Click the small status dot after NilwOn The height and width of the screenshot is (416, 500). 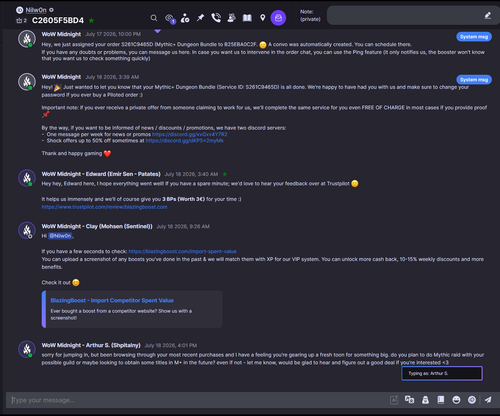pyautogui.click(x=51, y=10)
